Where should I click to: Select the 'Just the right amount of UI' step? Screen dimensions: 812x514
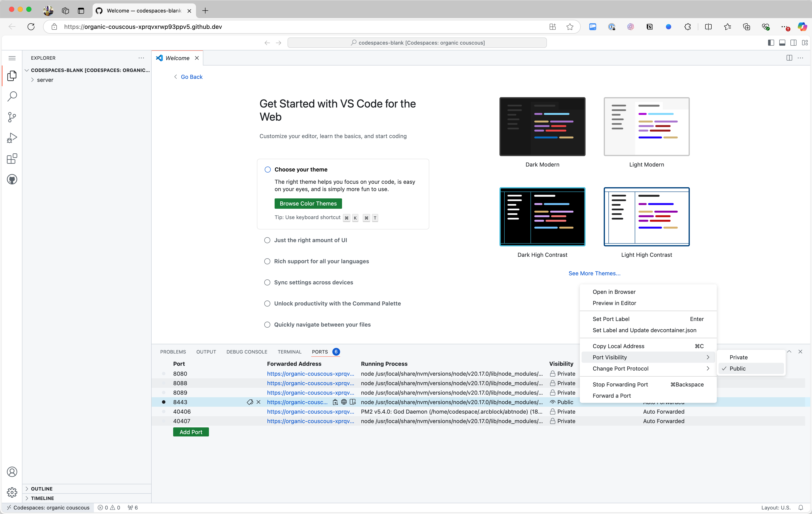[x=310, y=240]
